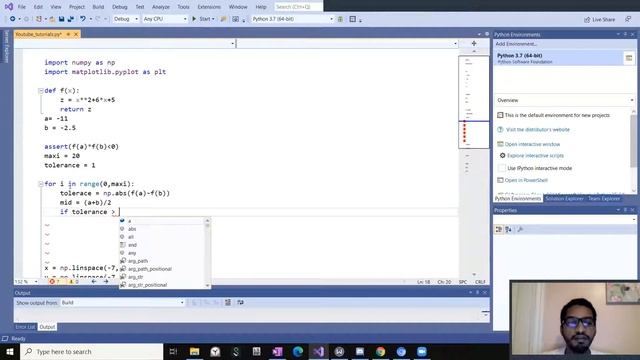
Task: Enable Use IPython interactive mode checkbox
Action: point(502,168)
